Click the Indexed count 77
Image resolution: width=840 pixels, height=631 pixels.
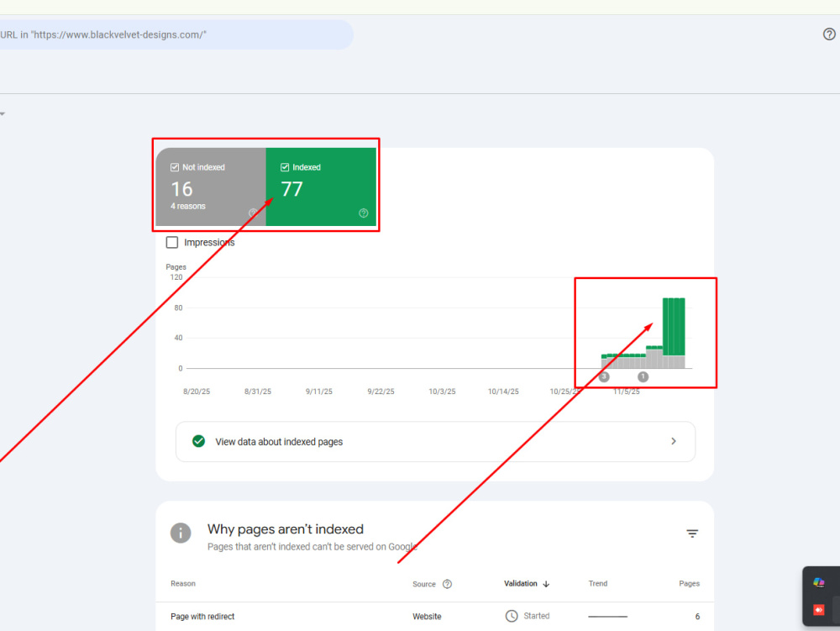[x=292, y=189]
